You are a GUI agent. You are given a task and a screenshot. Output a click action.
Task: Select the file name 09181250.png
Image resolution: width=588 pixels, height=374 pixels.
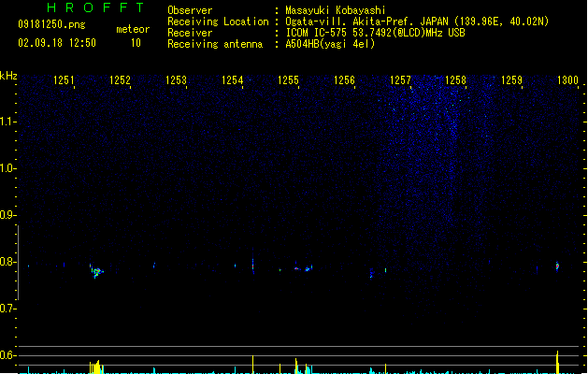click(51, 24)
